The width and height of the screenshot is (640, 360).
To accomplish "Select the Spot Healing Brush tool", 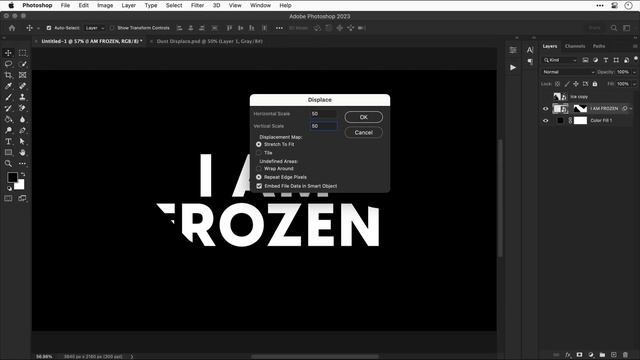I will pos(22,86).
